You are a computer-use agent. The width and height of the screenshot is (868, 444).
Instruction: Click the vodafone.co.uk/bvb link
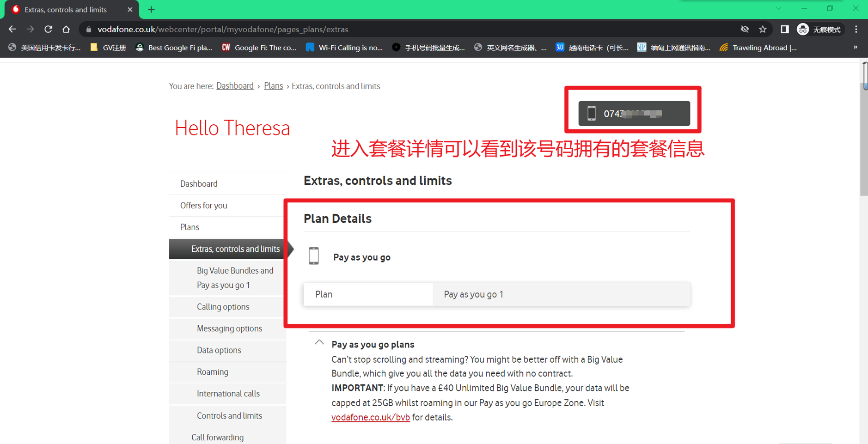coord(370,417)
